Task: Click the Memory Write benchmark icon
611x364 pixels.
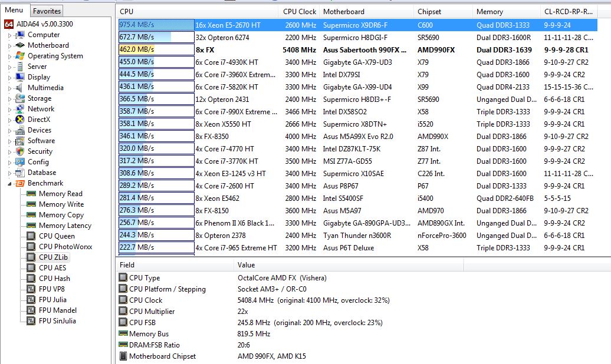Action: pyautogui.click(x=31, y=204)
